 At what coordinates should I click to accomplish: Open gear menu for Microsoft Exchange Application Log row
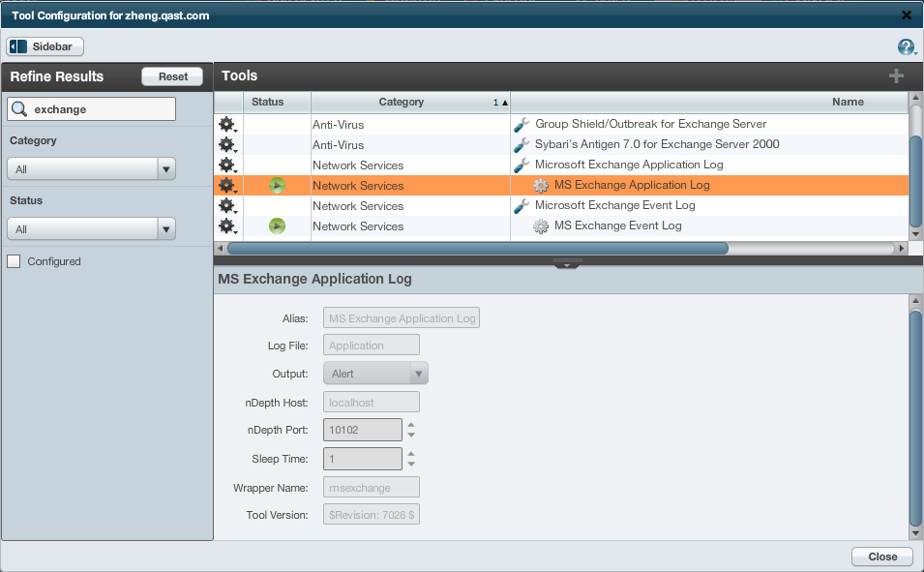point(227,166)
